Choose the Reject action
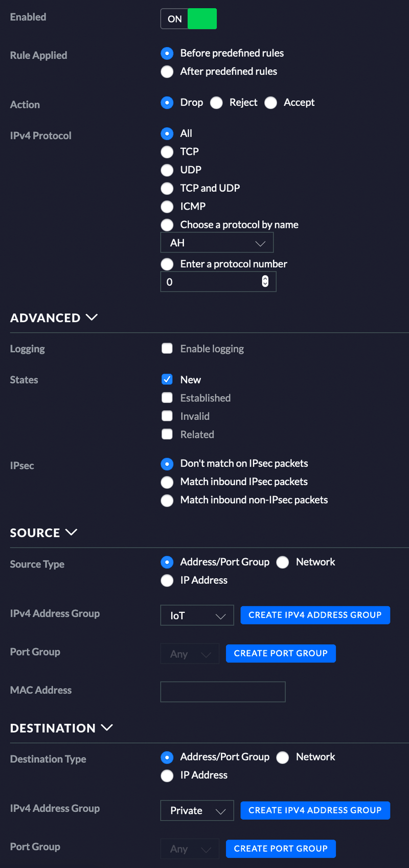This screenshot has height=868, width=409. click(217, 103)
